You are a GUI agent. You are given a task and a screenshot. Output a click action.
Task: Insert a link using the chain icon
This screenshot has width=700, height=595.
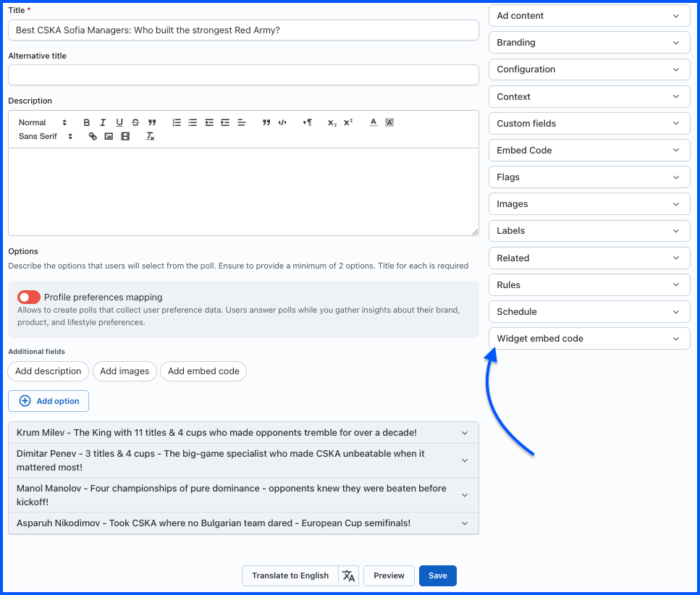93,136
